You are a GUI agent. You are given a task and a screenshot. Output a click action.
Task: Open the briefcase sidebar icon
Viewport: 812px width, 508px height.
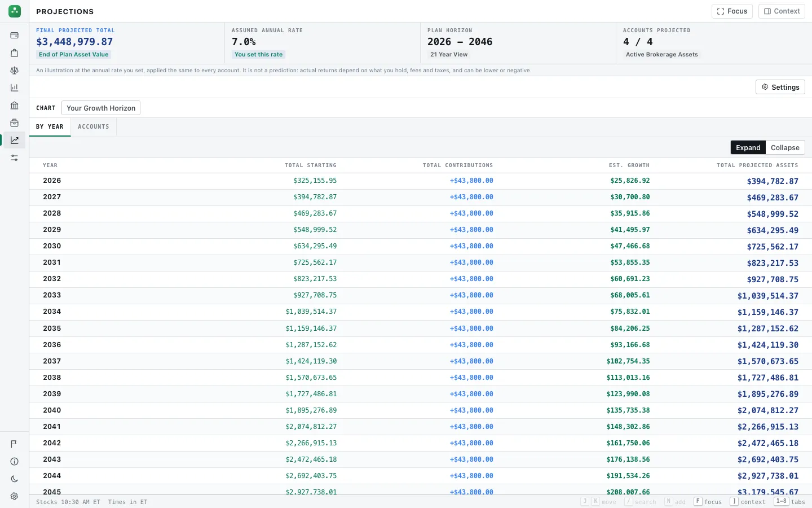[x=15, y=123]
